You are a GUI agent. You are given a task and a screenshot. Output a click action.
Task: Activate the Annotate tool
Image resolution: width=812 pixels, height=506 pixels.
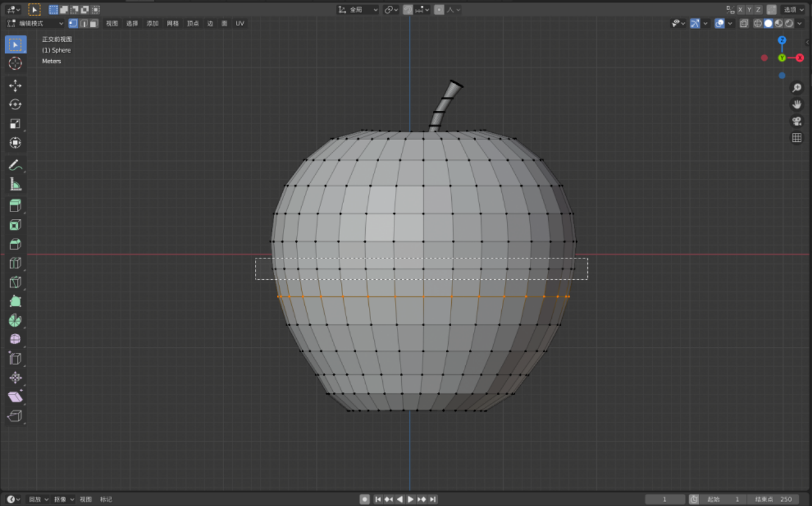point(15,165)
